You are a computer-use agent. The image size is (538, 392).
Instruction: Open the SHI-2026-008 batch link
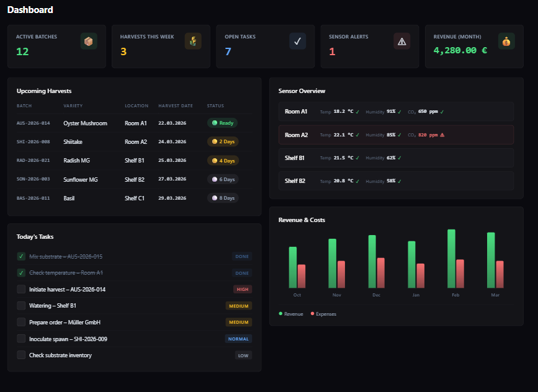click(33, 142)
